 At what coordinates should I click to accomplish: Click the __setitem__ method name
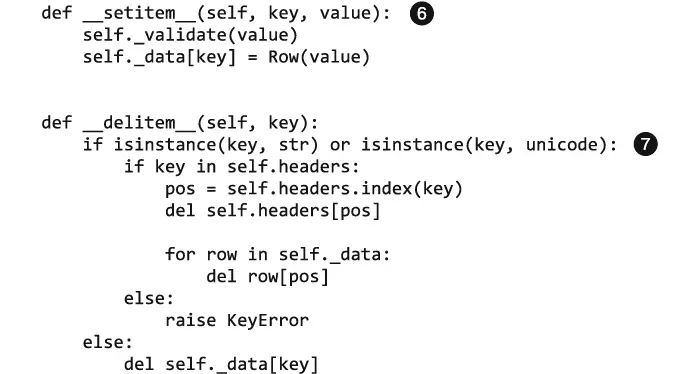coord(139,13)
